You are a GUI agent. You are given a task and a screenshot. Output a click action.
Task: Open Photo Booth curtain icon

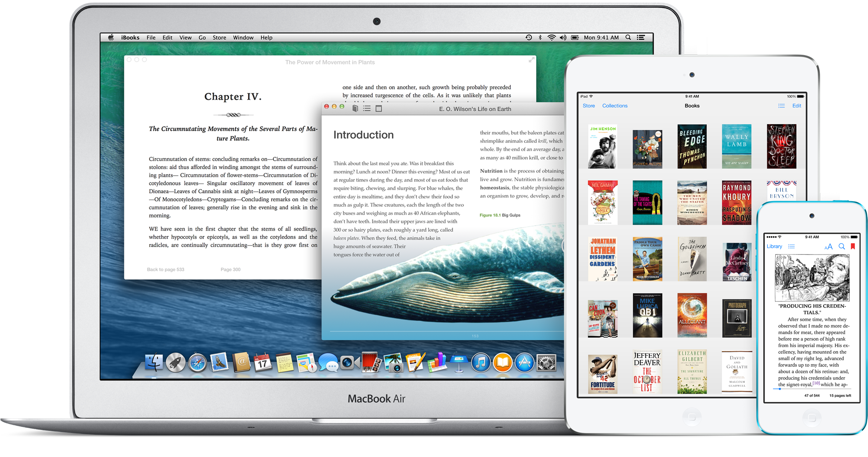click(372, 363)
